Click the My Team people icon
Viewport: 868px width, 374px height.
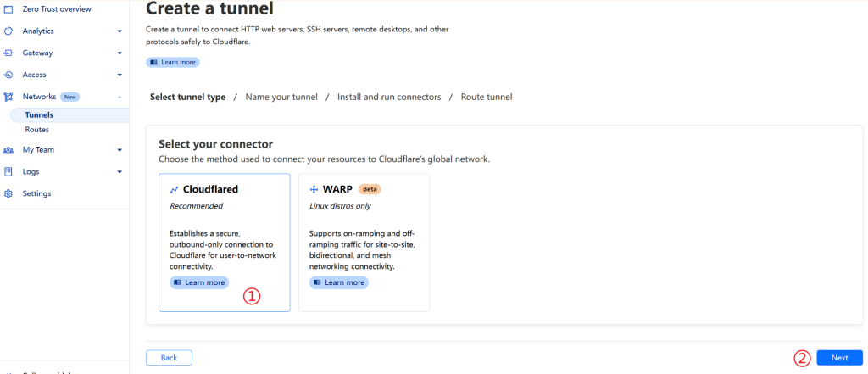(8, 150)
